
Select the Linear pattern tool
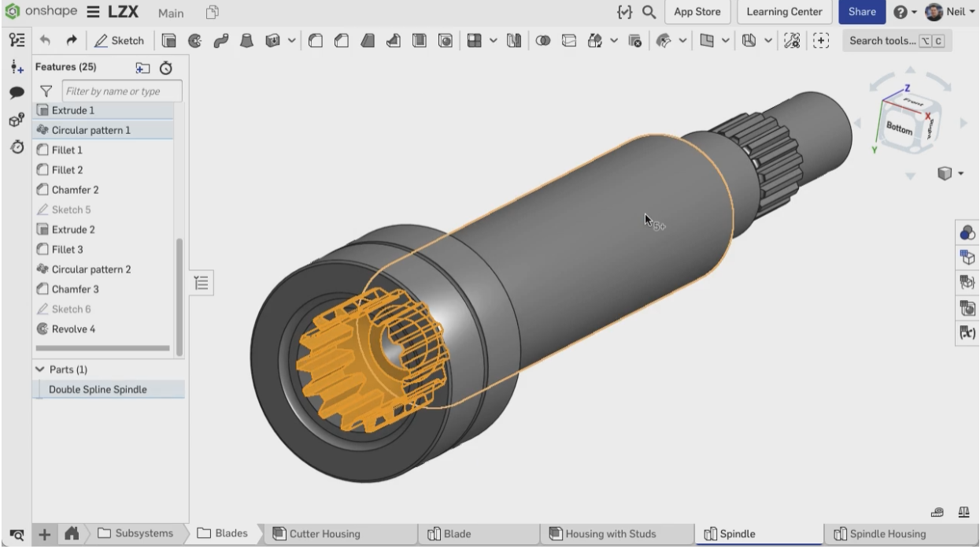pyautogui.click(x=474, y=40)
